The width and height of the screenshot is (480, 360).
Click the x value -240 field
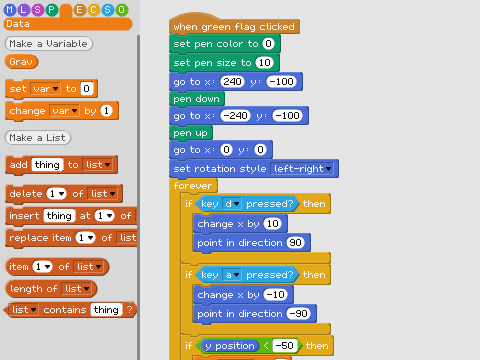click(x=235, y=116)
